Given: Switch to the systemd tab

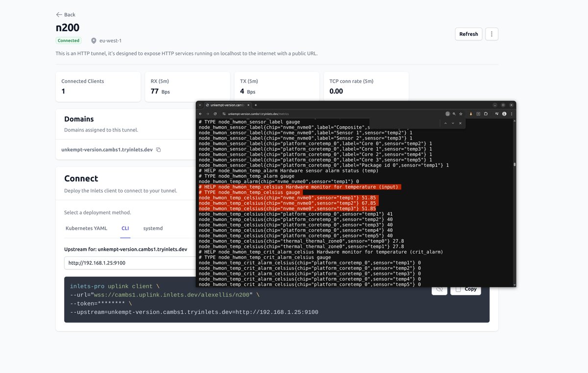Looking at the screenshot, I should 153,228.
